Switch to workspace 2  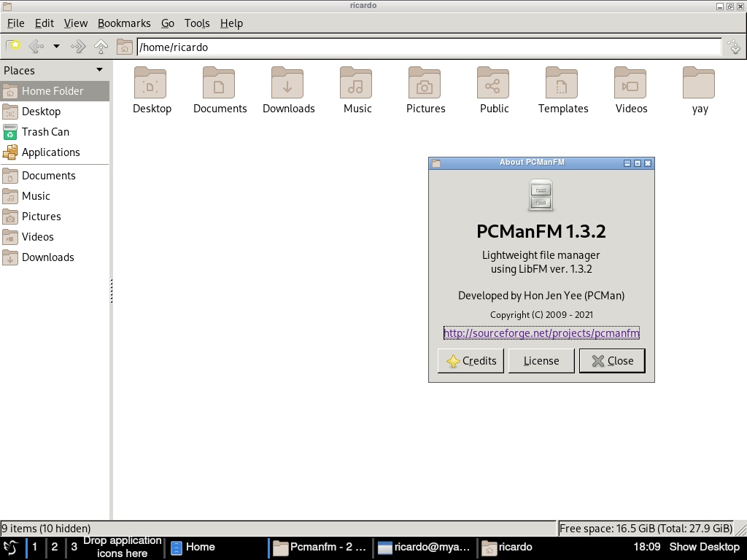click(54, 547)
